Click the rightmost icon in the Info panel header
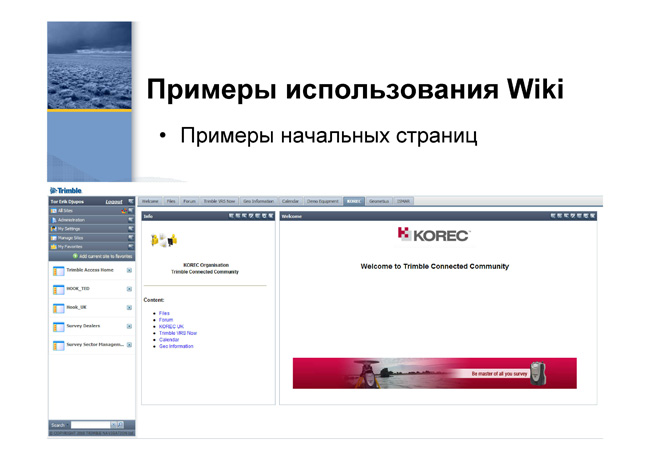The height and width of the screenshot is (460, 650). tap(271, 216)
